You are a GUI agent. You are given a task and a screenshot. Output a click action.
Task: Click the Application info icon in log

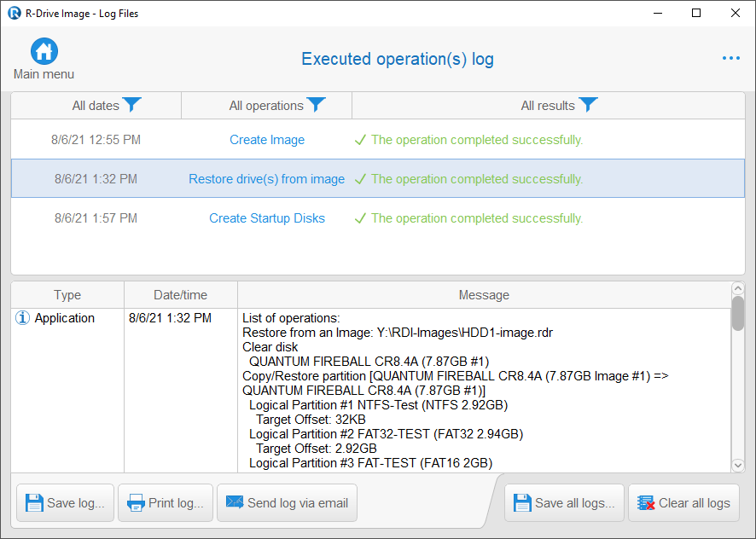pyautogui.click(x=23, y=318)
